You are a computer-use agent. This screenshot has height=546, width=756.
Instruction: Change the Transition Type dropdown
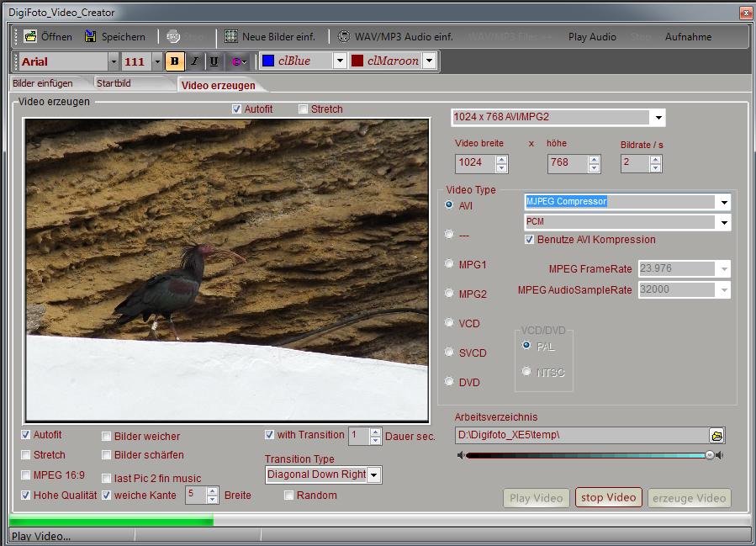[373, 474]
